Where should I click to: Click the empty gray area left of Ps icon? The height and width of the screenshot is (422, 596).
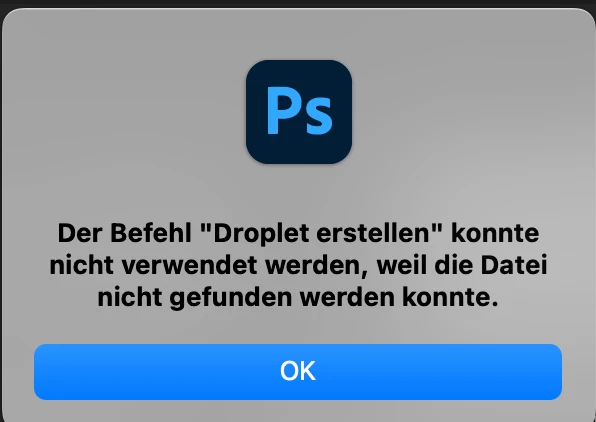click(x=125, y=112)
